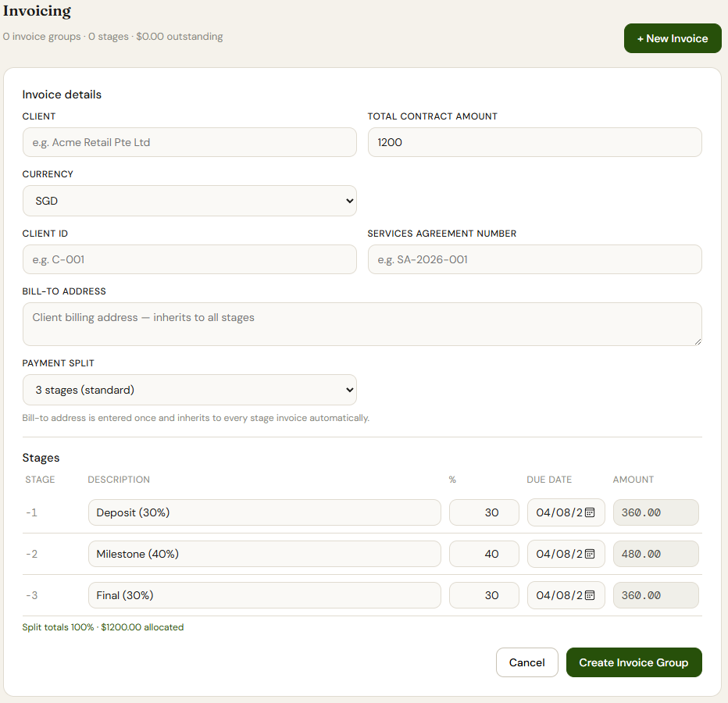Open calendar picker for Deposit due date

(590, 512)
